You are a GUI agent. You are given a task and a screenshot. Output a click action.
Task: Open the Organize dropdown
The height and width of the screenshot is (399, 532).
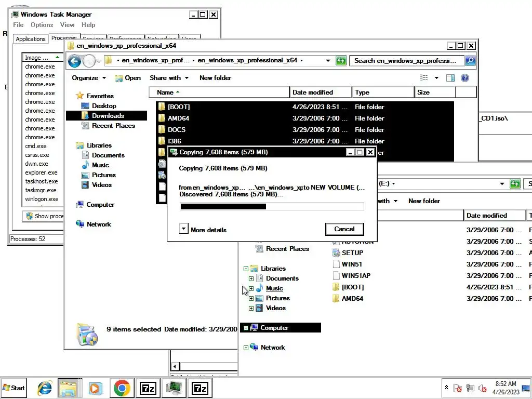(x=88, y=78)
